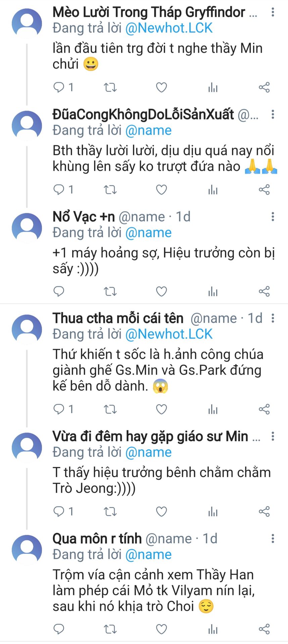Like the Nổ Vạc +n reply
The width and height of the screenshot is (288, 644).
click(x=161, y=291)
